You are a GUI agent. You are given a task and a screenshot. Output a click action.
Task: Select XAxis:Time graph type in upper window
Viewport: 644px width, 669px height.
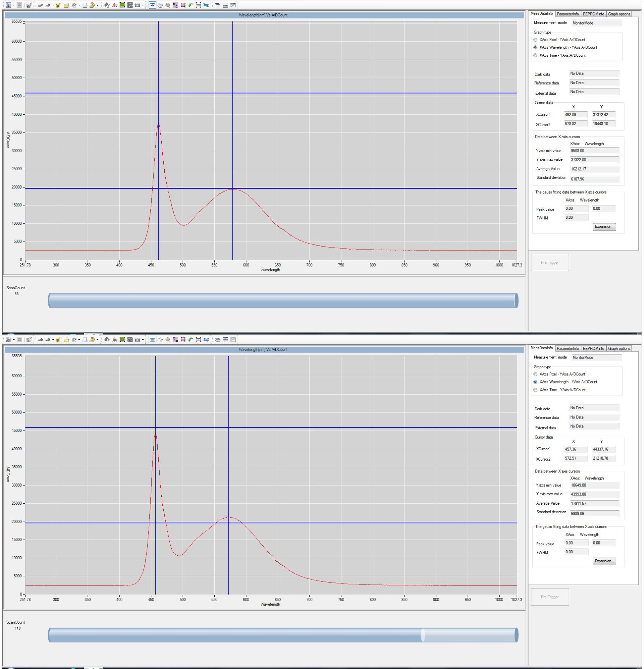pyautogui.click(x=535, y=55)
